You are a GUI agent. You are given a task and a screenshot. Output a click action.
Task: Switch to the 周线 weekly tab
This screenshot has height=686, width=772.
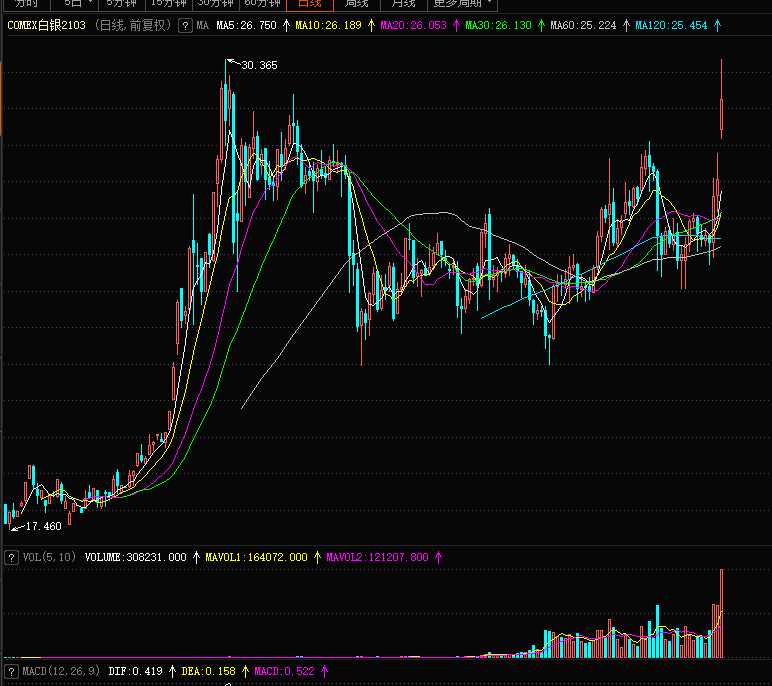point(356,4)
